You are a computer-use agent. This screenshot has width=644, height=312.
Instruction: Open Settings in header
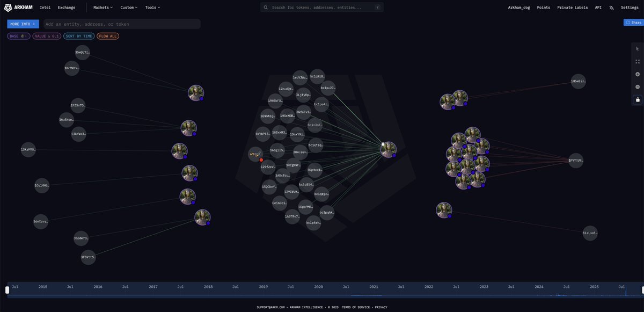(x=630, y=8)
